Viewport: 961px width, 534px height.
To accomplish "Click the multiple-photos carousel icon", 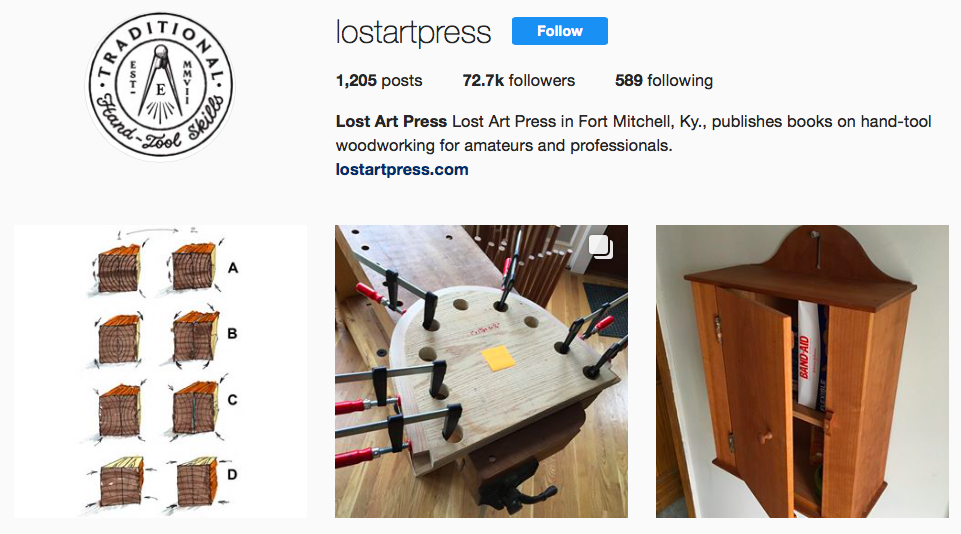I will coord(601,247).
